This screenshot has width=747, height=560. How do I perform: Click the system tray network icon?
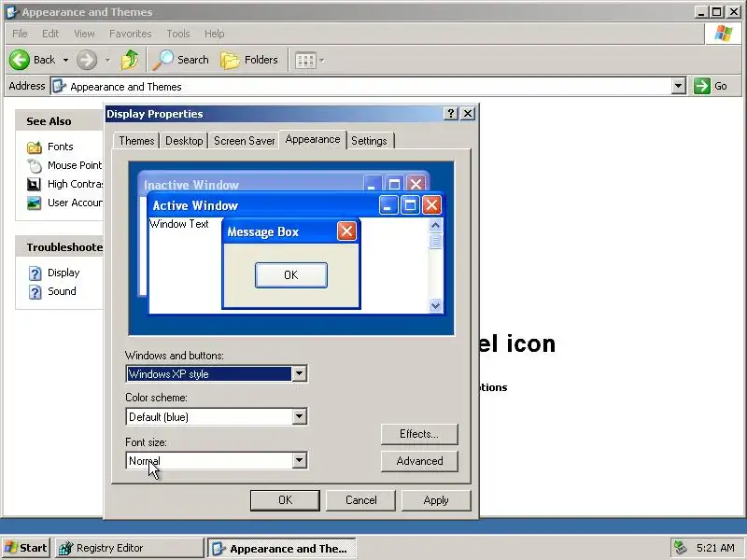[680, 548]
